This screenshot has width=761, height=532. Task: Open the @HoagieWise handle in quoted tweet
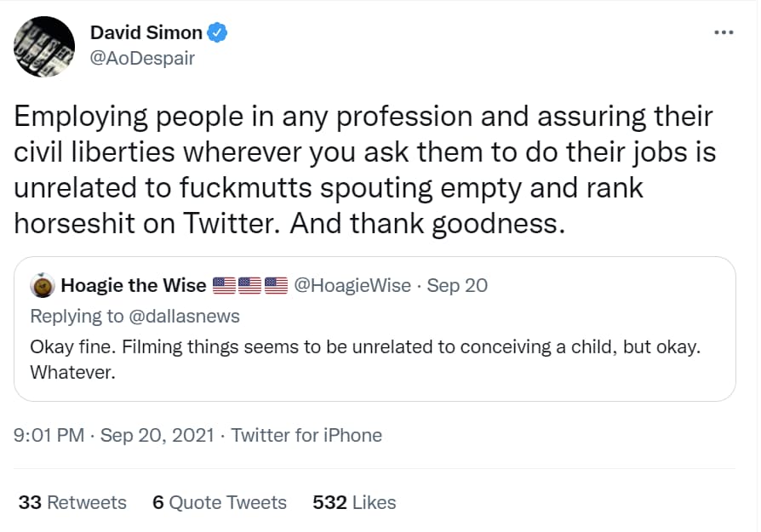click(x=352, y=285)
